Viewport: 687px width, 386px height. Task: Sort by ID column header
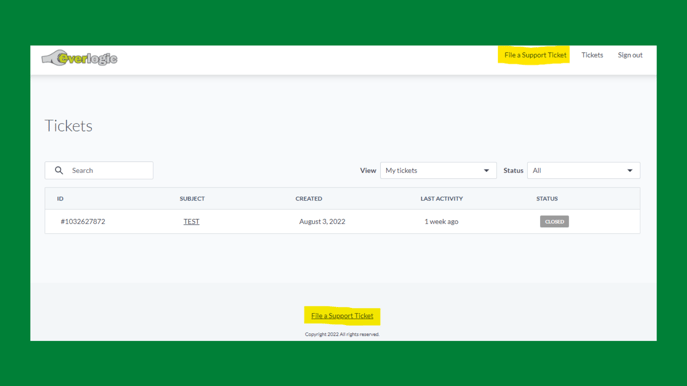(x=60, y=198)
